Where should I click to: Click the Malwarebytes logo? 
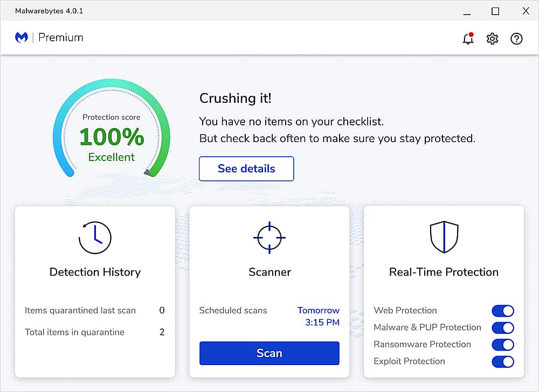[x=21, y=37]
